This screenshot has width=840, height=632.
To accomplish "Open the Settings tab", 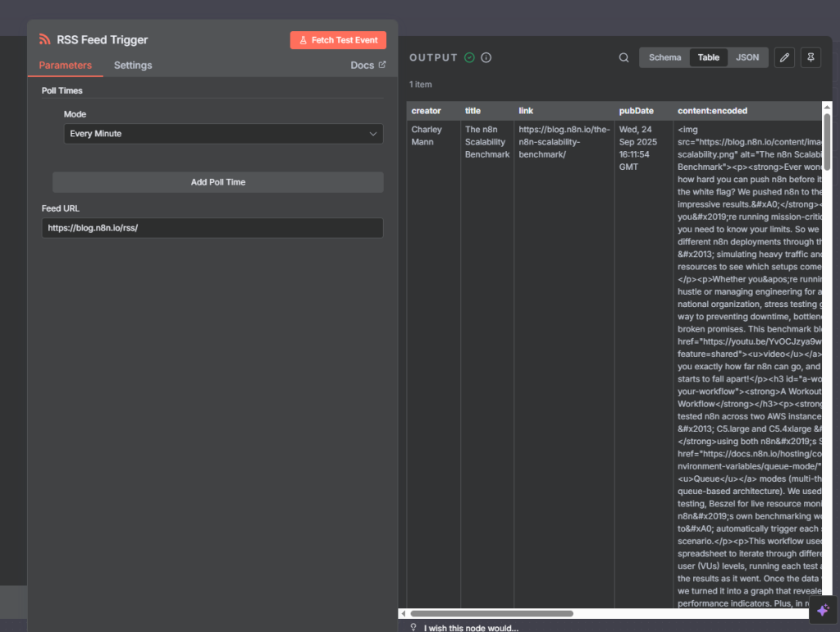I will pyautogui.click(x=133, y=66).
